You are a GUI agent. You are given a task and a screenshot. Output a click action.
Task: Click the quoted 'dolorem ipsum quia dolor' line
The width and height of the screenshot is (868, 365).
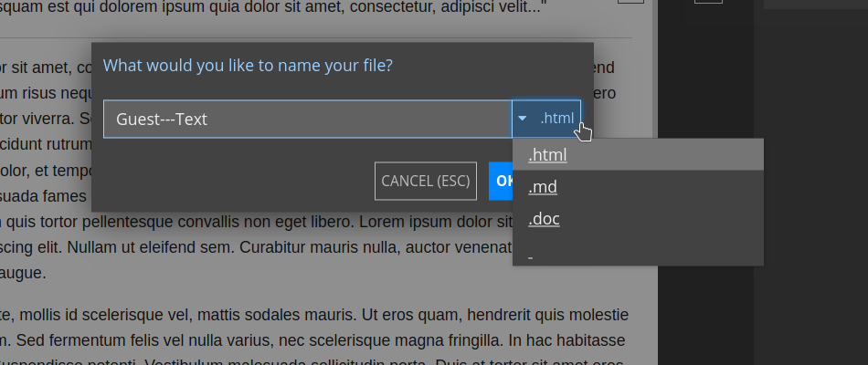[x=273, y=7]
